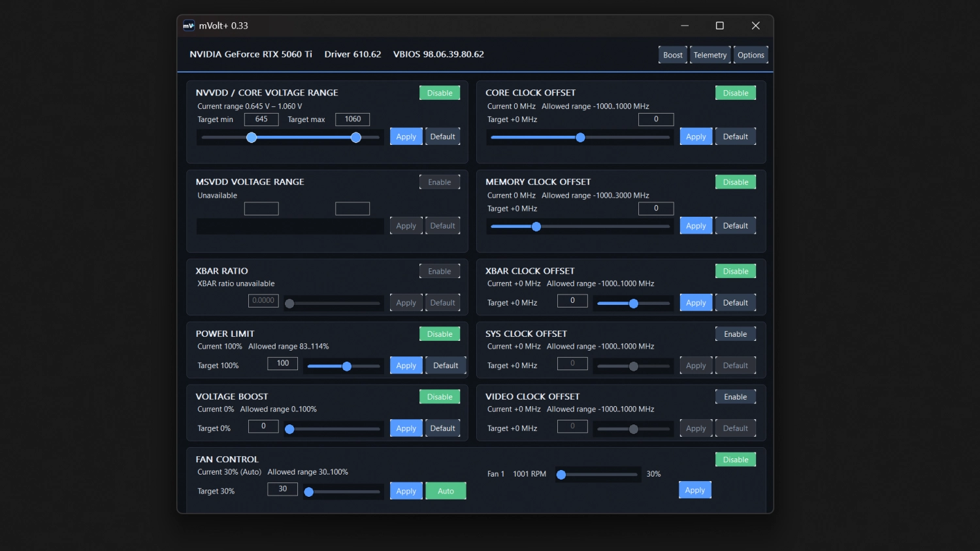The image size is (980, 551).
Task: Click the SYS Clock Offset target field
Action: point(572,363)
